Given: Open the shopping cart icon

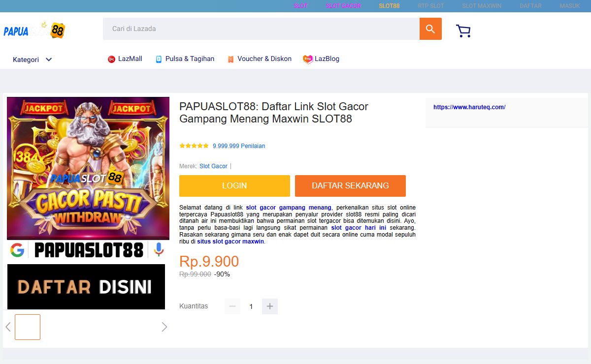Looking at the screenshot, I should [463, 31].
